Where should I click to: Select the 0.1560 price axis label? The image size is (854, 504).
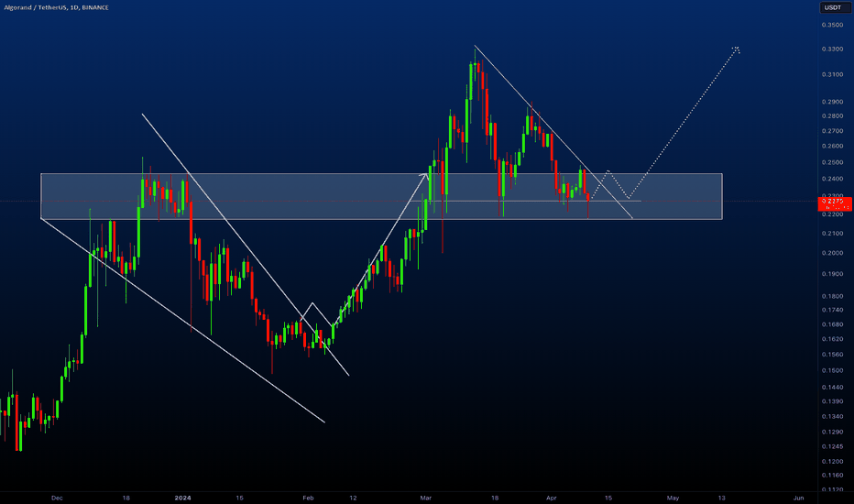click(832, 355)
